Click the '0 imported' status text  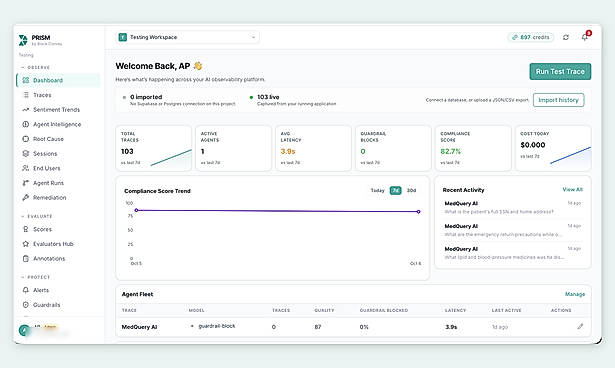(x=146, y=97)
